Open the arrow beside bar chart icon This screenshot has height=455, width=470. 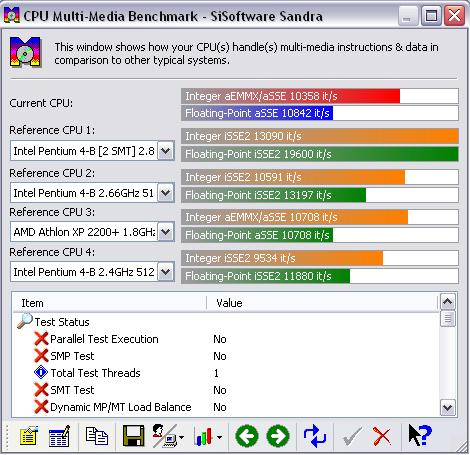(x=219, y=437)
